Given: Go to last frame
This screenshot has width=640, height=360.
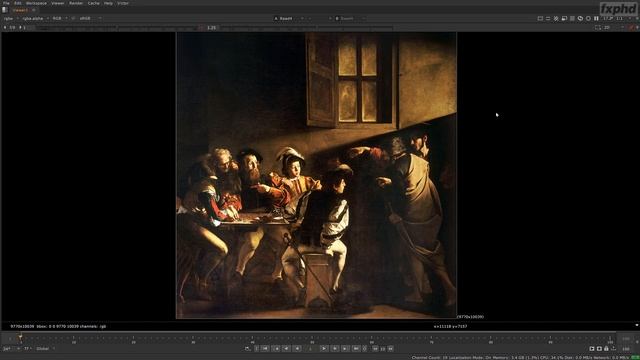Looking at the screenshot, I should coord(356,349).
